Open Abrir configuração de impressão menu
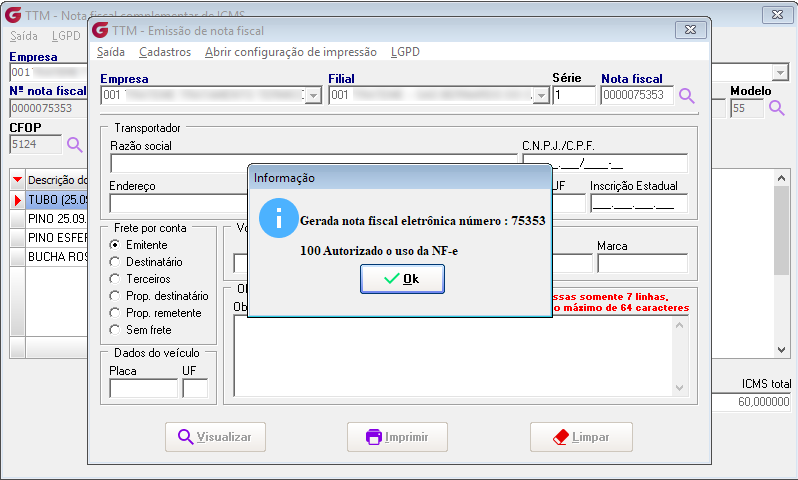 tap(291, 52)
